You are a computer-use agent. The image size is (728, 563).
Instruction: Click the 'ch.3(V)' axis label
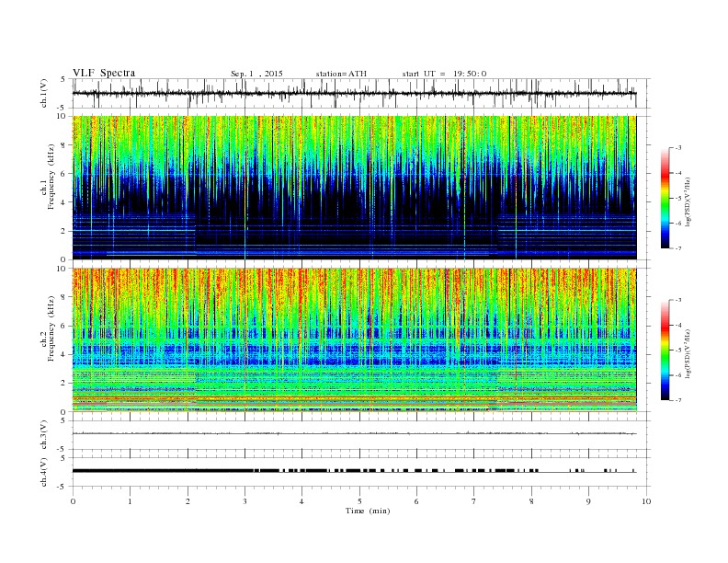click(x=44, y=435)
